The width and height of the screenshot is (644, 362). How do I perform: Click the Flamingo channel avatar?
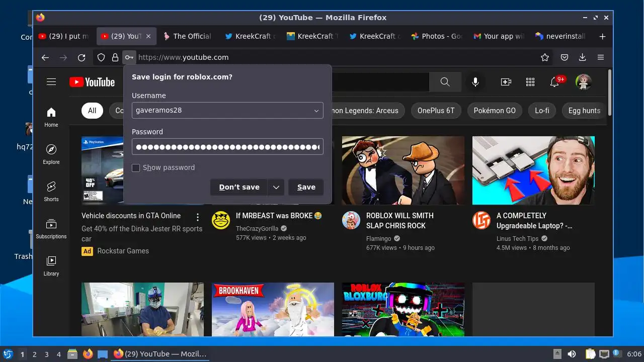[x=351, y=220]
